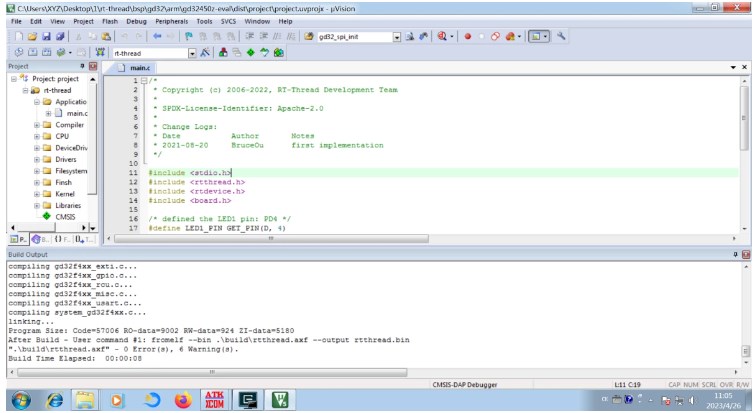Open the Flash menu
The height and width of the screenshot is (413, 754).
tap(108, 20)
